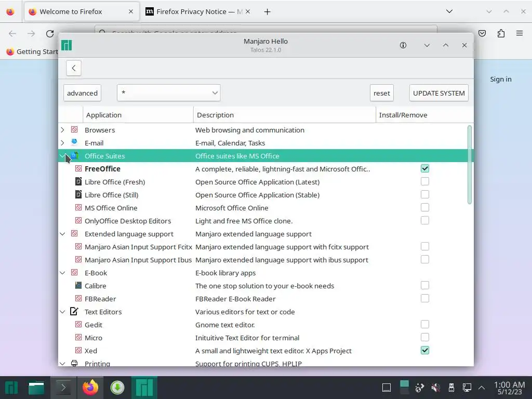Click the Extended language support icon

(x=74, y=233)
